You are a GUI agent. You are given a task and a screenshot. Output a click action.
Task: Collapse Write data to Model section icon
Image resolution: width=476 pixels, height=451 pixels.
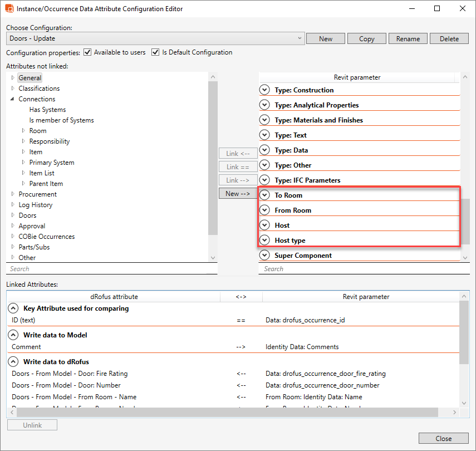(13, 335)
